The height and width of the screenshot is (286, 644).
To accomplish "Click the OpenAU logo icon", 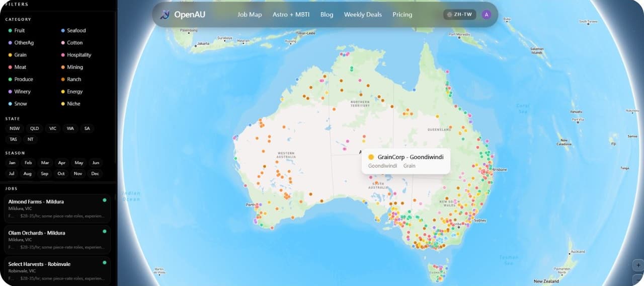I will pyautogui.click(x=165, y=15).
